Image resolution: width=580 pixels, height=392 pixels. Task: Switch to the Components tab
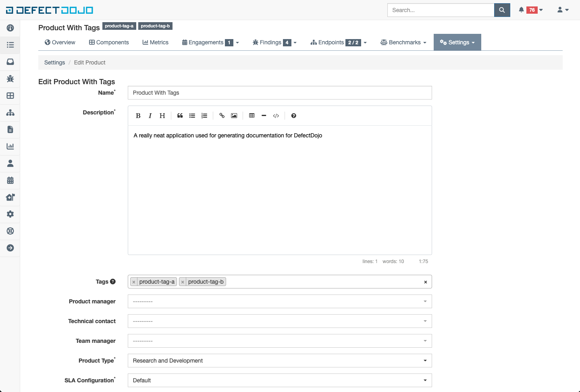coord(108,42)
